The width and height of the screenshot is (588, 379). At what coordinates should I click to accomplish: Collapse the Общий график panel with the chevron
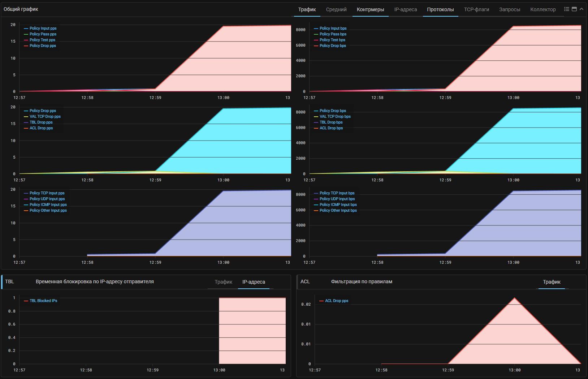tap(581, 9)
